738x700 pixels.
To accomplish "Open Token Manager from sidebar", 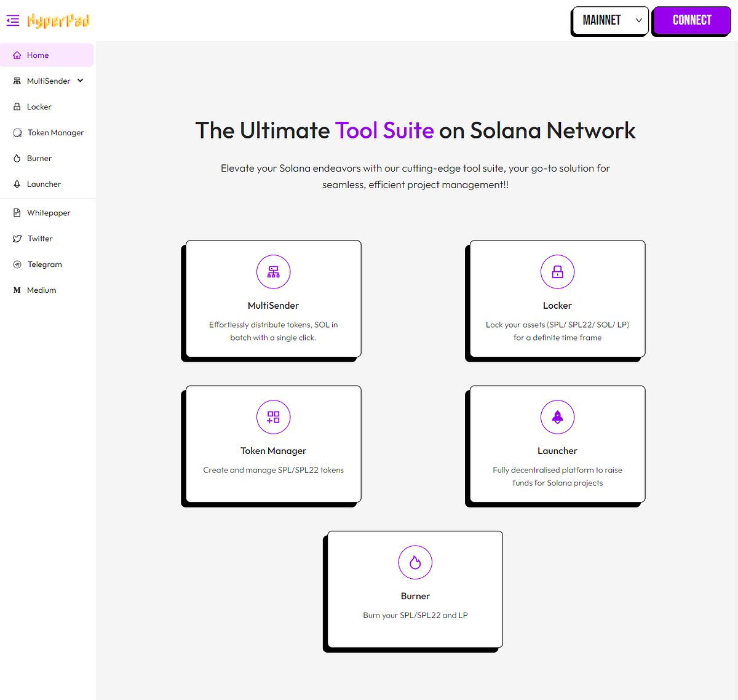I will 47,133.
